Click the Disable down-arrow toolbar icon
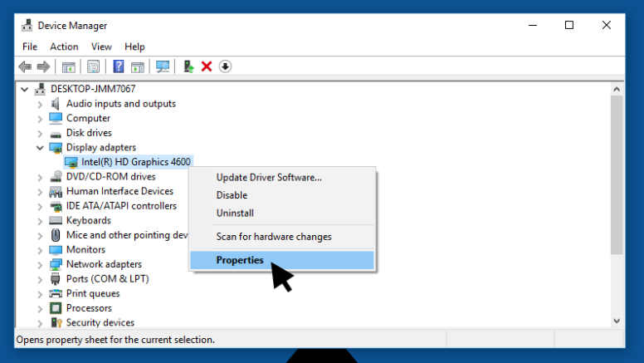 [225, 66]
